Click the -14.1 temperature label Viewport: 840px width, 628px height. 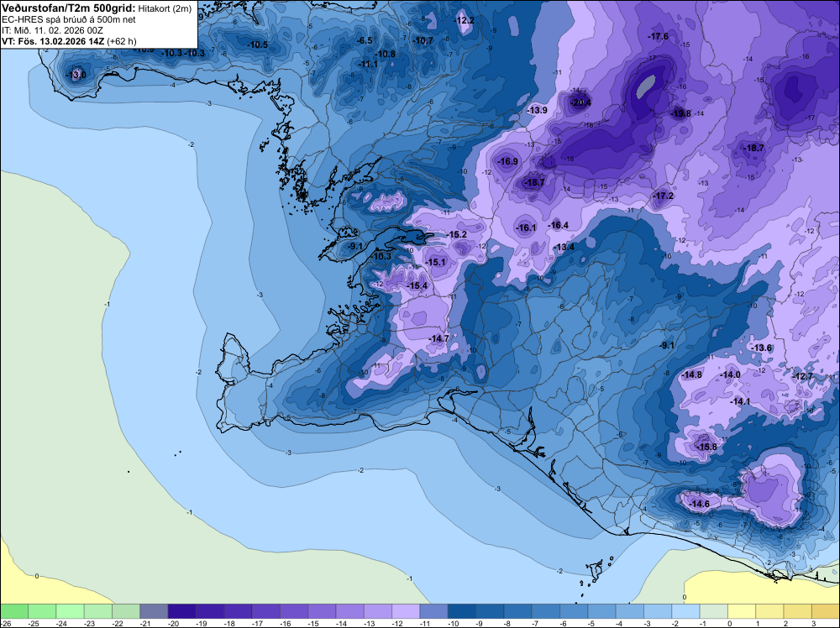coord(740,401)
